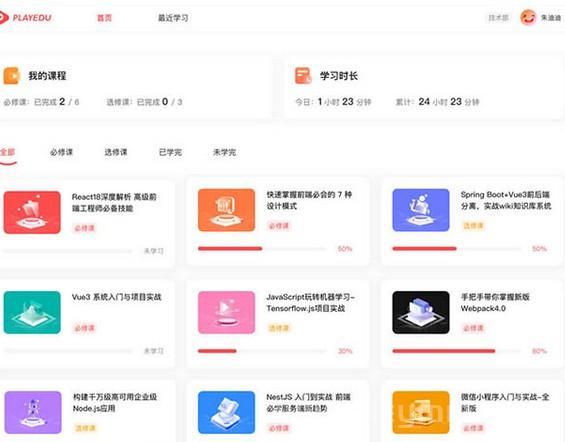Open the green Vue3 course thumbnail
Screen dimensions: 565x442
32,312
